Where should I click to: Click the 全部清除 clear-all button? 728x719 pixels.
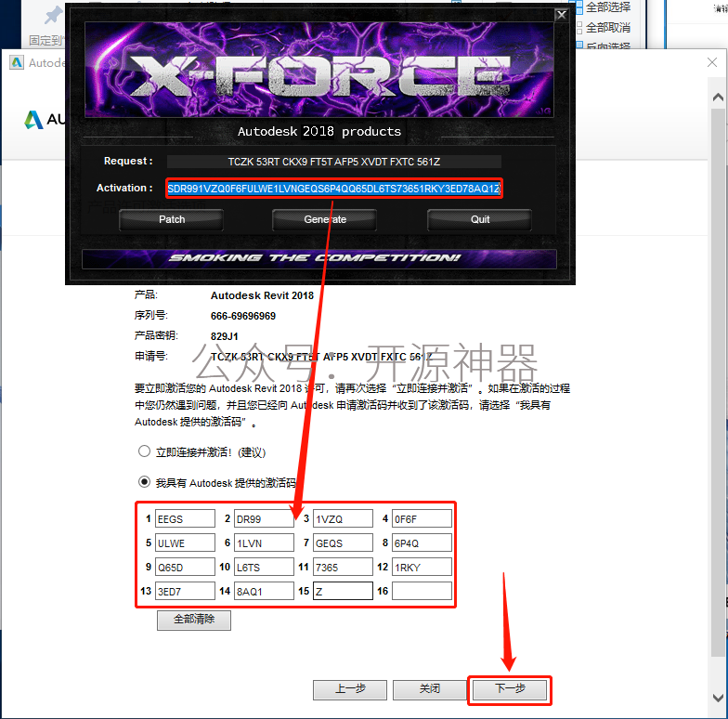(x=193, y=620)
